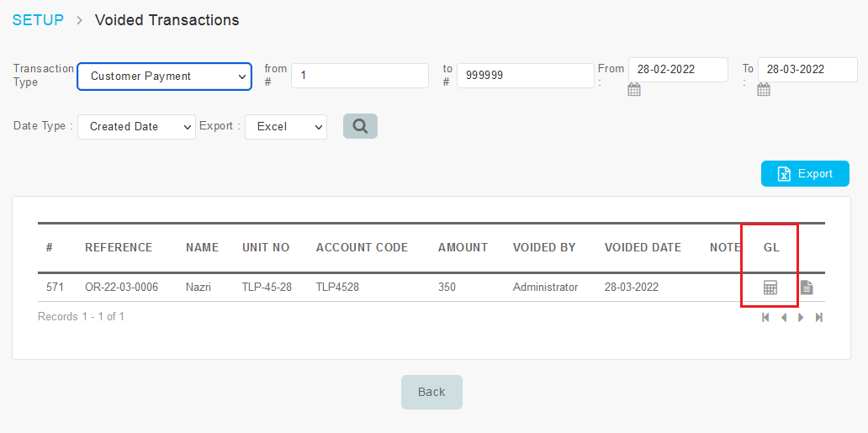The image size is (868, 433).
Task: Click the magnifier search button
Action: pyautogui.click(x=360, y=126)
